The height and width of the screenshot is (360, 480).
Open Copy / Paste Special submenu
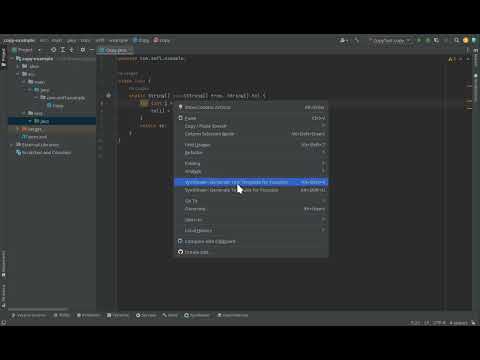[251, 126]
